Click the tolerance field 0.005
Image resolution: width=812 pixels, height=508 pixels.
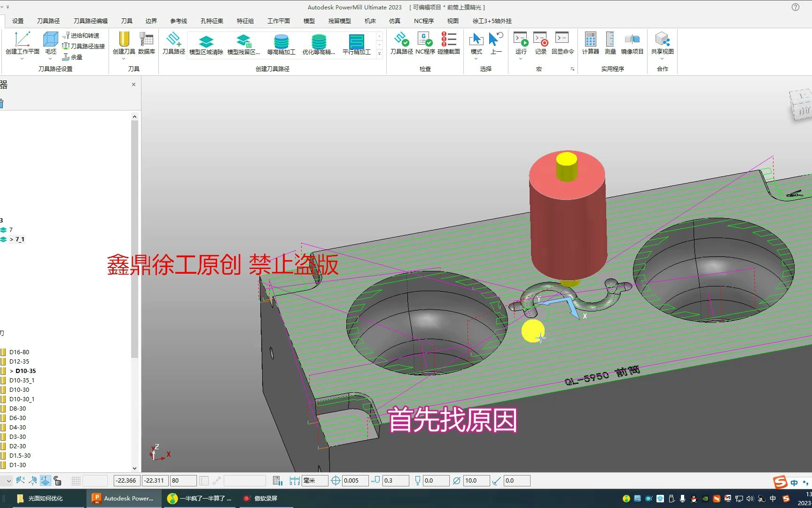click(x=355, y=481)
